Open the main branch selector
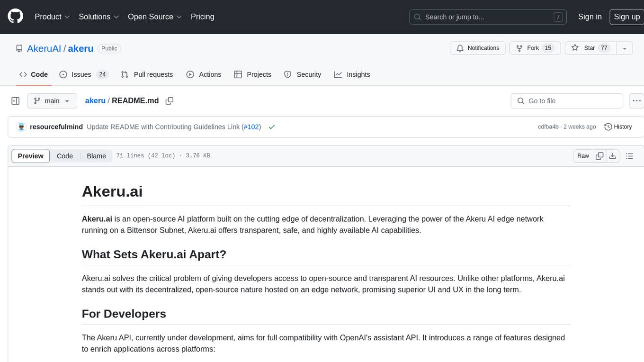Viewport: 644px width, 362px height. [x=52, y=101]
